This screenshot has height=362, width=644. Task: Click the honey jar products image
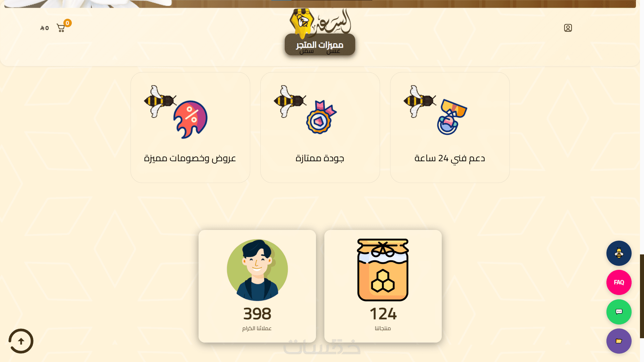[383, 270]
